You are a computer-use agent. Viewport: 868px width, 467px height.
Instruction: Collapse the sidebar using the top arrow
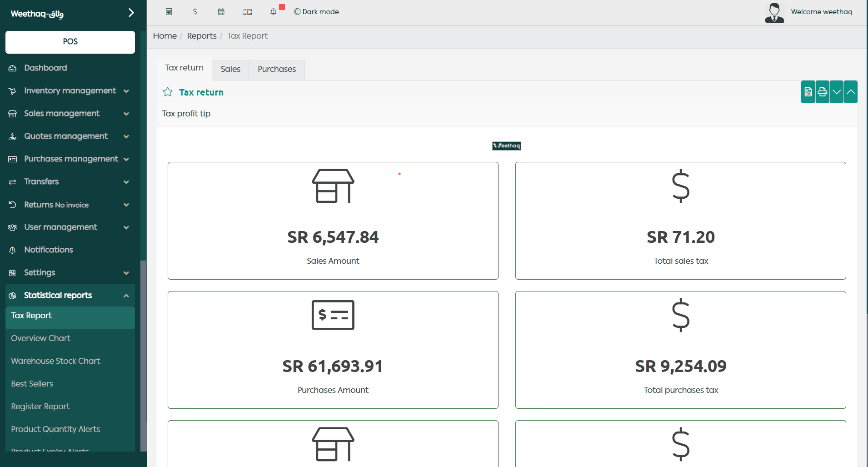pos(131,13)
